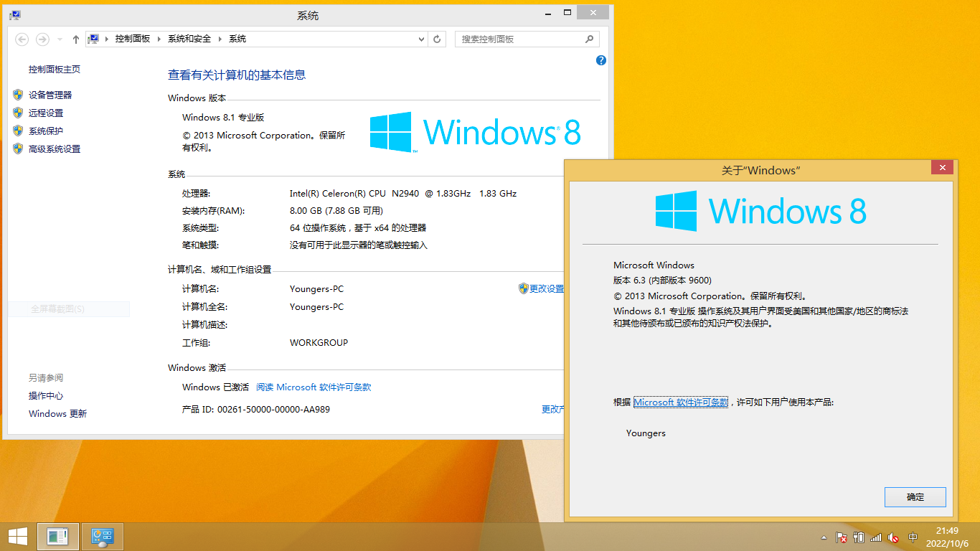Open 设备管理器 (Device Manager) link
This screenshot has height=551, width=980.
50,95
